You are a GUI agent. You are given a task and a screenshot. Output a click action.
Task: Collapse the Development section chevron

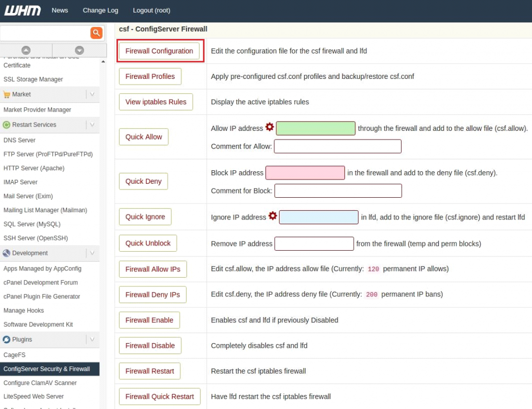[x=92, y=253]
